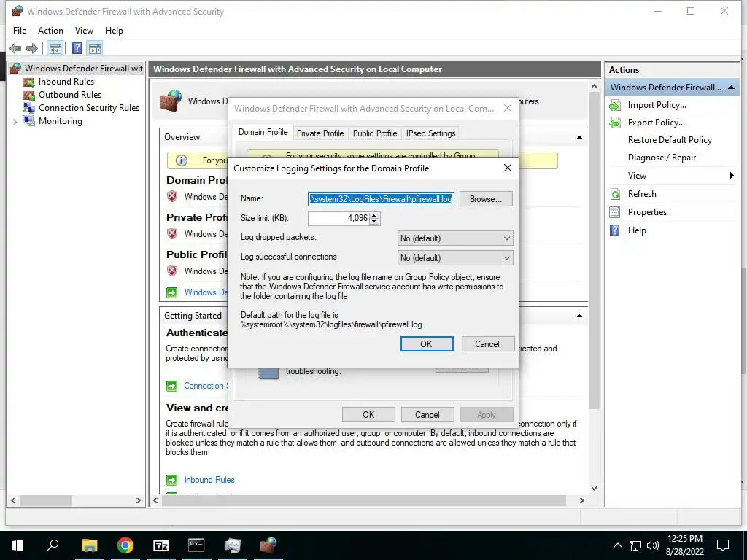Image resolution: width=747 pixels, height=560 pixels.
Task: Click the Help icon in Actions pane
Action: 615,230
